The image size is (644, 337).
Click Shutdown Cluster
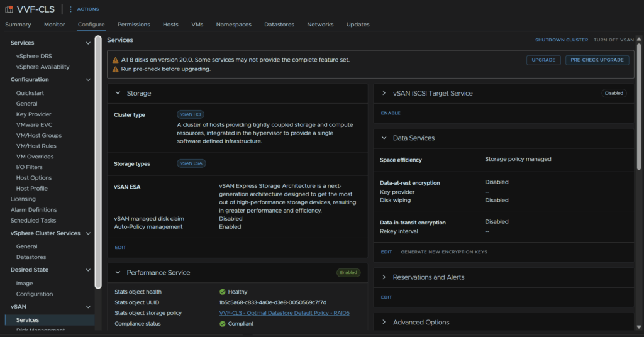point(562,40)
